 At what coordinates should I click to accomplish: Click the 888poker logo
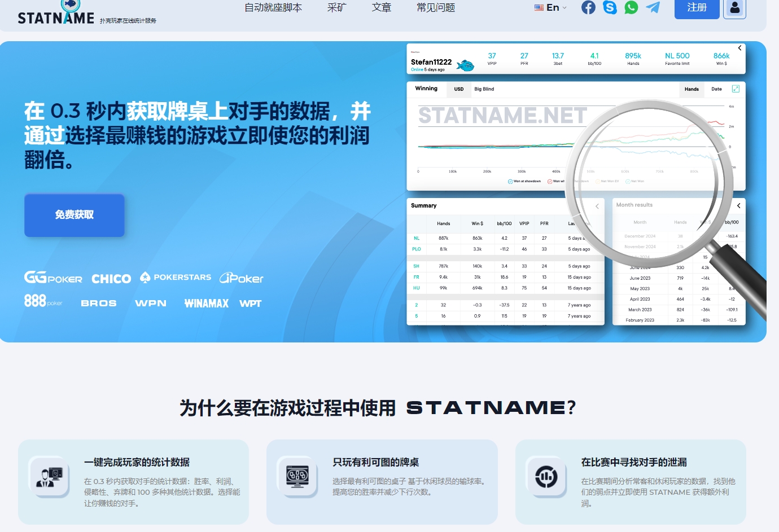[43, 301]
